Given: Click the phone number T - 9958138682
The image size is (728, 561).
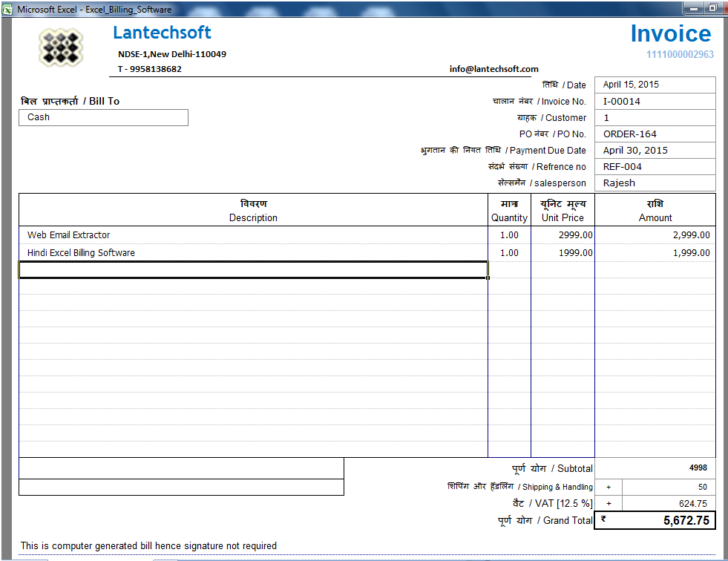Looking at the screenshot, I should [x=149, y=69].
